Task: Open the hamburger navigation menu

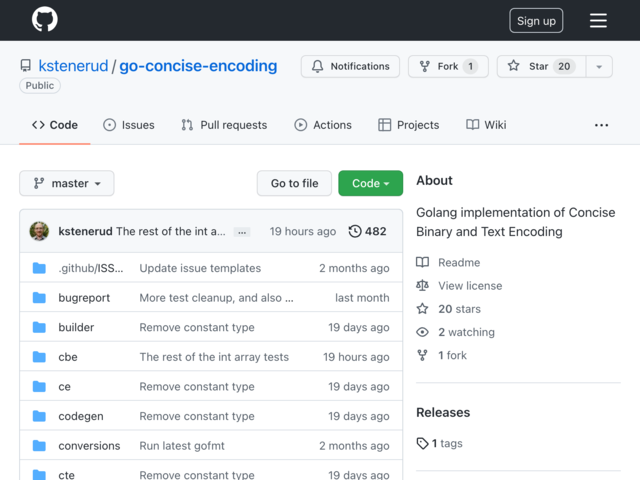Action: (598, 20)
